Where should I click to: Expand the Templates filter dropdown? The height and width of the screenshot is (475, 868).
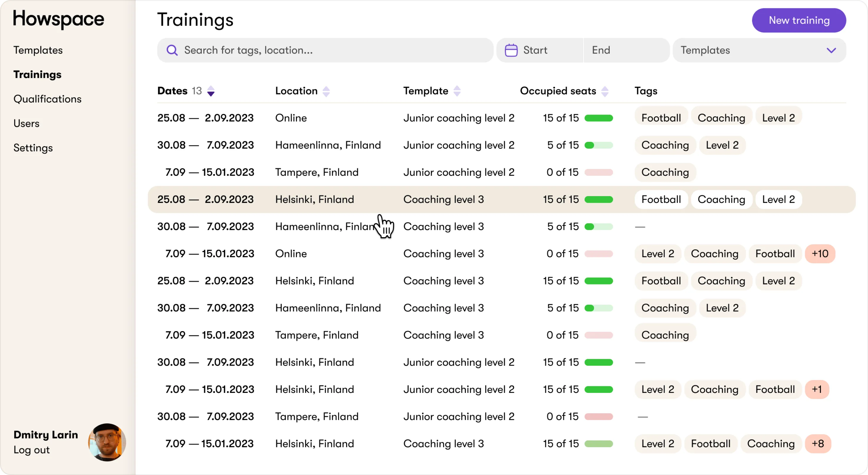(831, 50)
